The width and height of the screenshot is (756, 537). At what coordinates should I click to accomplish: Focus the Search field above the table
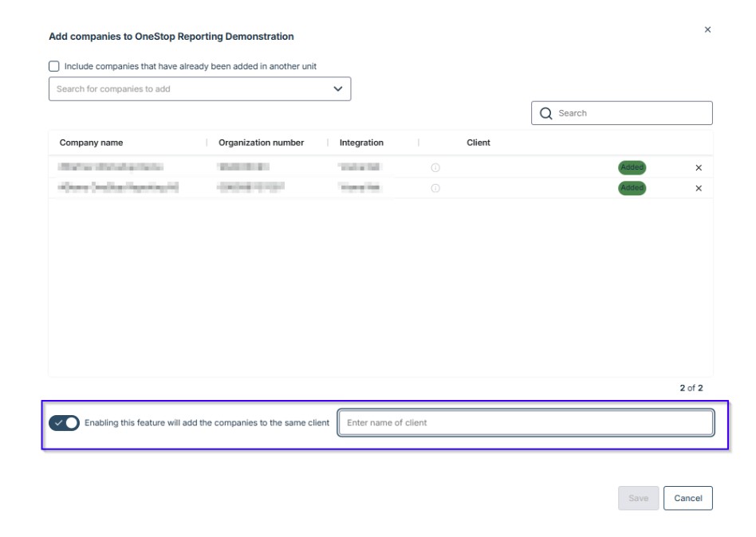630,113
